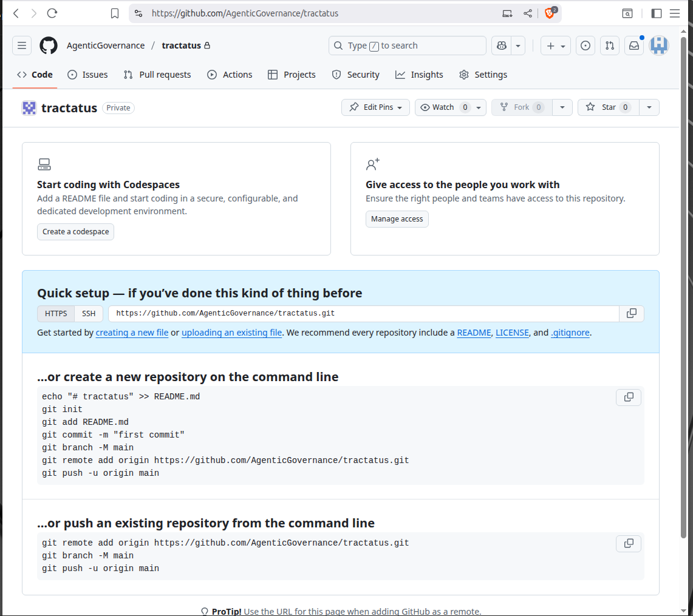Switch clone URL to SSH
Image resolution: width=693 pixels, height=616 pixels.
tap(89, 314)
